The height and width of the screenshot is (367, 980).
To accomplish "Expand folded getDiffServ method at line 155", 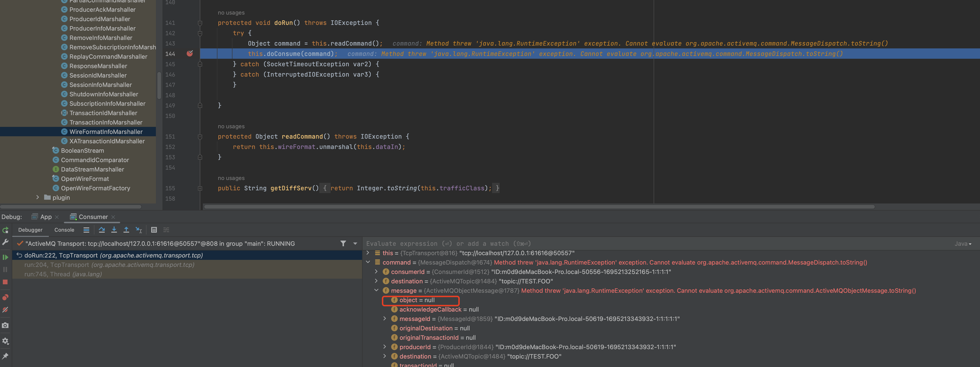I will (x=200, y=188).
